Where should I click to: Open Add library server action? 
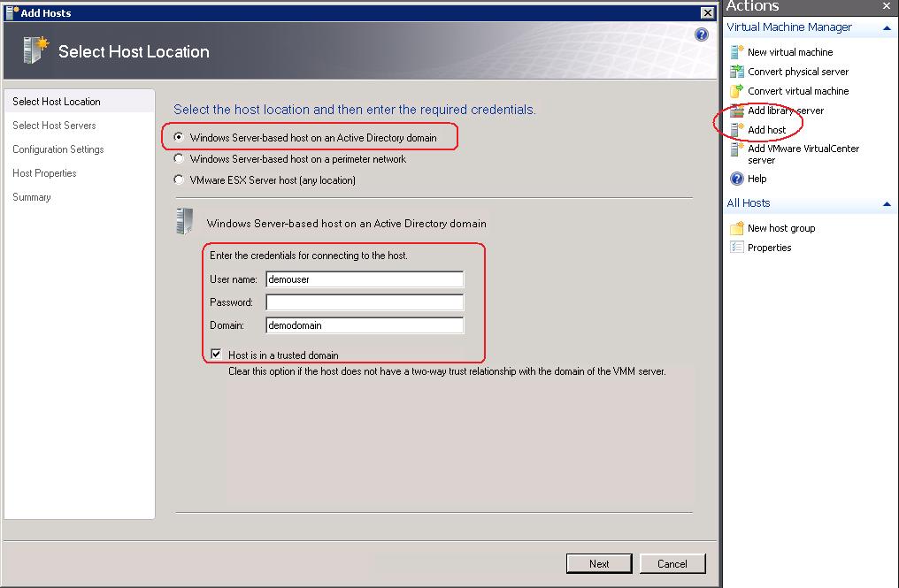(x=786, y=111)
